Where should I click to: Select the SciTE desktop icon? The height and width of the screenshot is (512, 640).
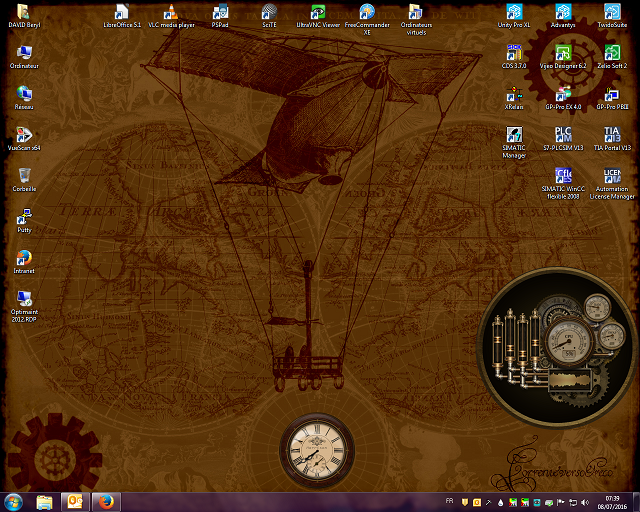[x=269, y=13]
